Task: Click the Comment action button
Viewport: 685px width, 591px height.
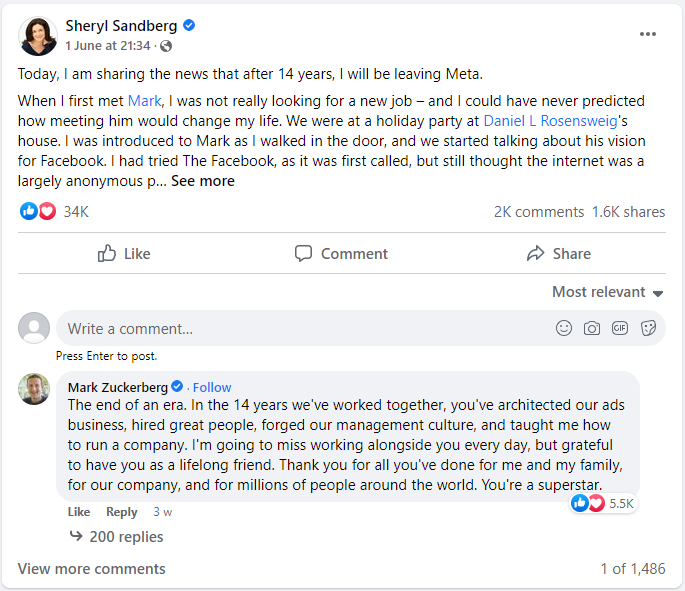Action: coord(341,254)
